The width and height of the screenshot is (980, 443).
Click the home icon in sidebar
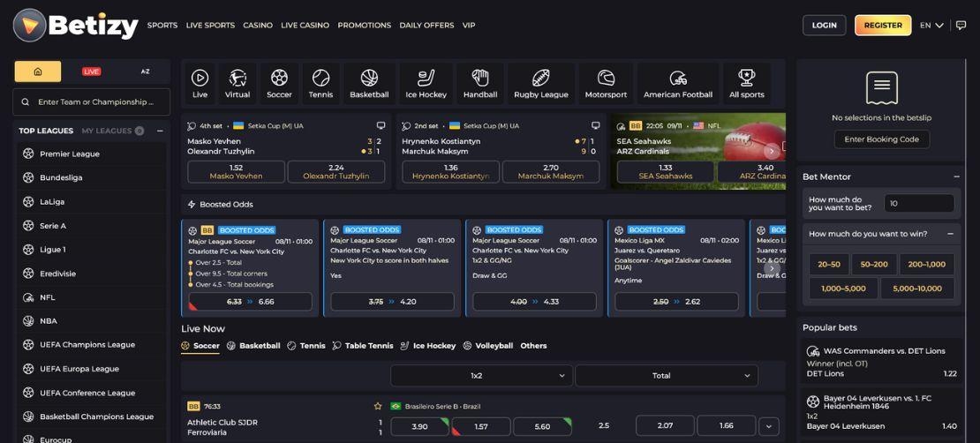coord(38,71)
